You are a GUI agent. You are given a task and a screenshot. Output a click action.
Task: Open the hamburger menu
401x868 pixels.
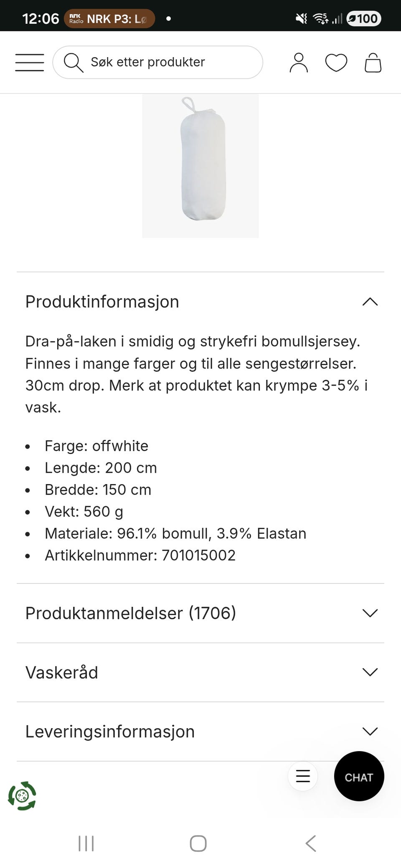tap(30, 63)
